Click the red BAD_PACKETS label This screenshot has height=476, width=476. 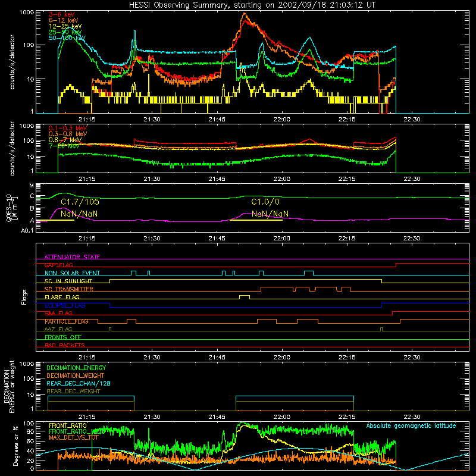65,346
